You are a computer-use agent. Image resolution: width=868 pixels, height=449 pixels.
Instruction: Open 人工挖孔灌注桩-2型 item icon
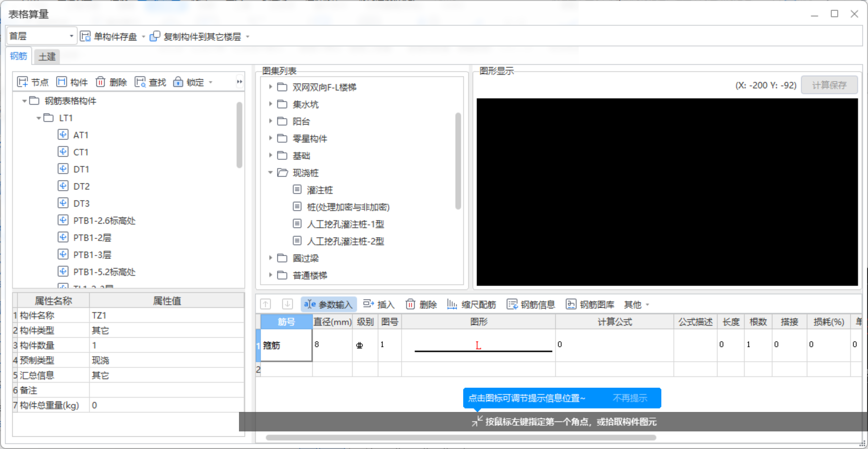click(x=297, y=240)
